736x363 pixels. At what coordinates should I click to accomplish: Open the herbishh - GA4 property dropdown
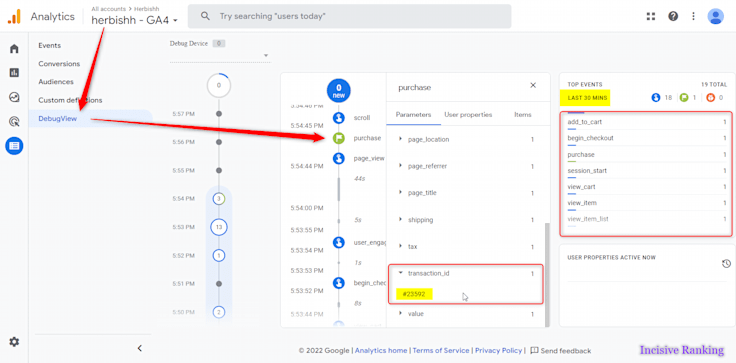click(x=135, y=20)
